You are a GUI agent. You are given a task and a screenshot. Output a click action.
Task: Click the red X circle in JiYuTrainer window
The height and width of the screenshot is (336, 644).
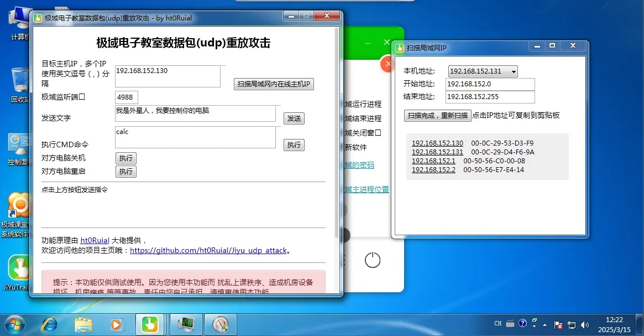(387, 64)
